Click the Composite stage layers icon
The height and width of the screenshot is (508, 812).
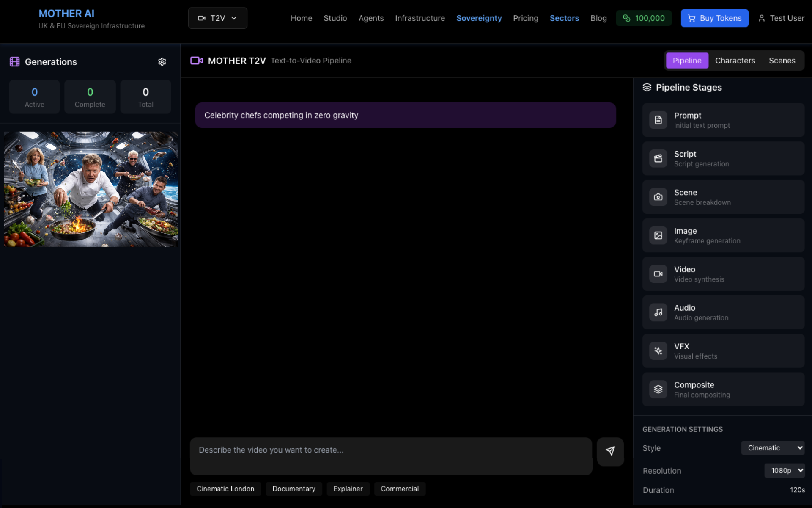pyautogui.click(x=658, y=389)
